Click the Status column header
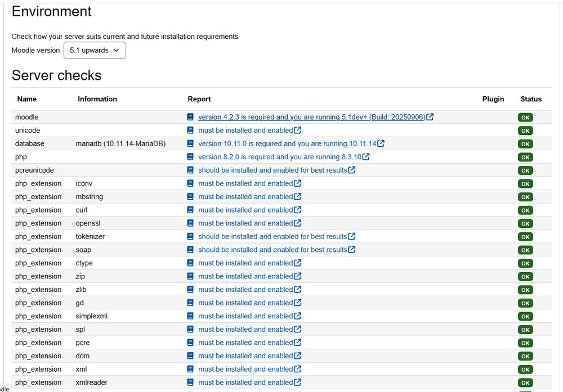 coord(531,99)
